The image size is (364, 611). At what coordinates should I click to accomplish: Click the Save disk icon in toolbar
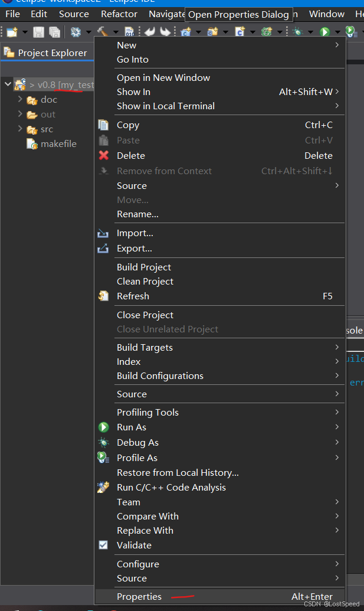point(38,32)
